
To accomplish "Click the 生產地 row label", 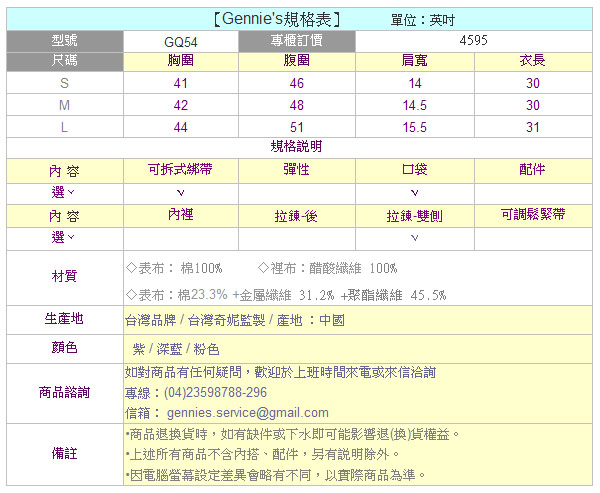I will point(64,318).
